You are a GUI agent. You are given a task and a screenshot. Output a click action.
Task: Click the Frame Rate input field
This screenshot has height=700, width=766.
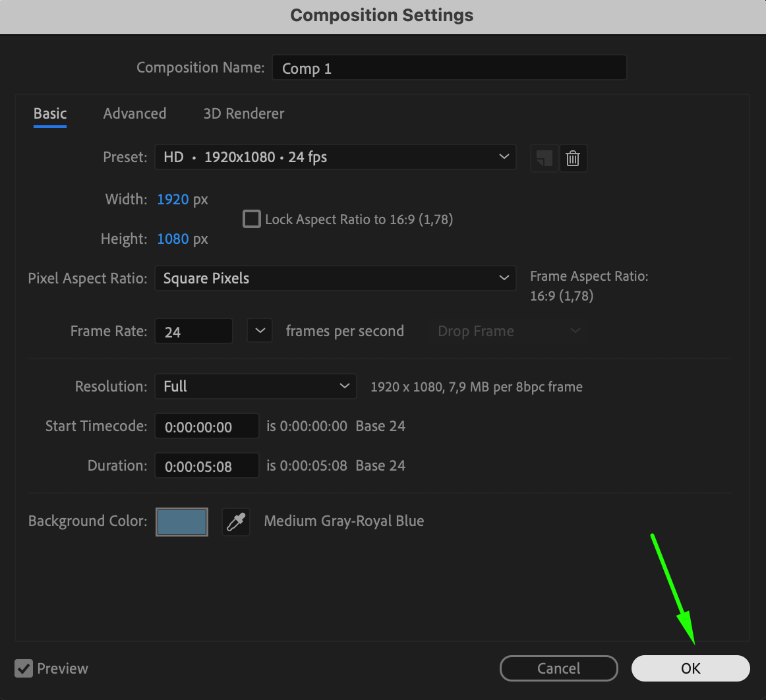pos(193,332)
